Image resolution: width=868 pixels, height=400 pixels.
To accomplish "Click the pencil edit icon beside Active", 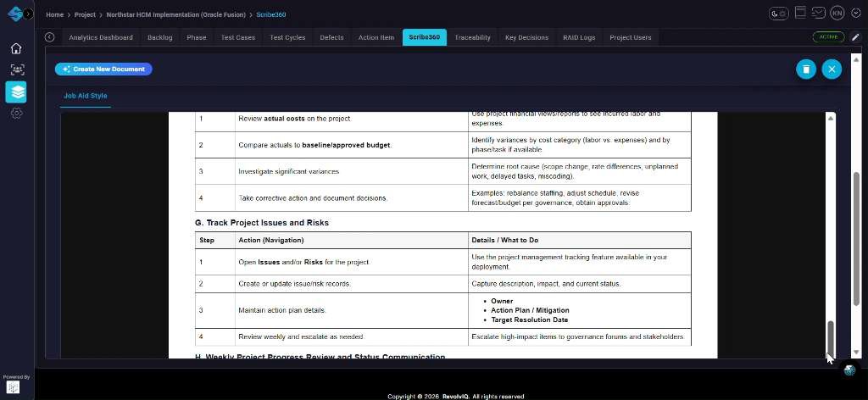I will (x=856, y=37).
